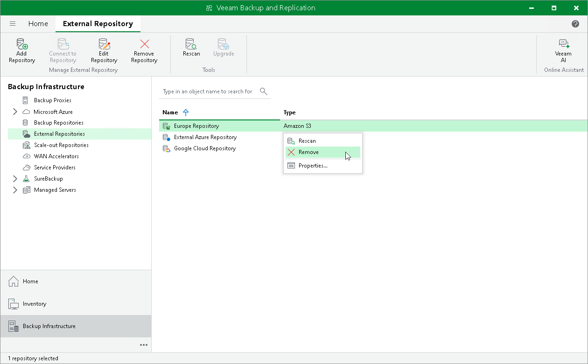Viewport: 588px width, 364px height.
Task: Click the Scale-out Repositories tree icon
Action: click(26, 145)
